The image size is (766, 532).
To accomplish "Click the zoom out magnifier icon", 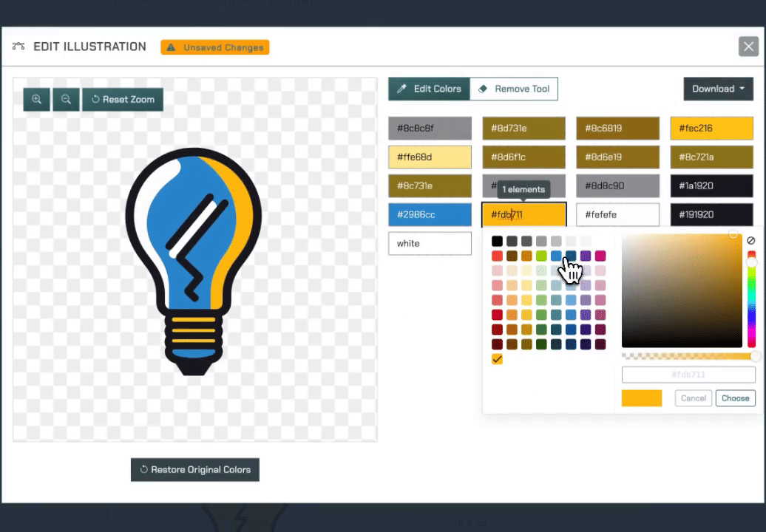I will pyautogui.click(x=66, y=100).
